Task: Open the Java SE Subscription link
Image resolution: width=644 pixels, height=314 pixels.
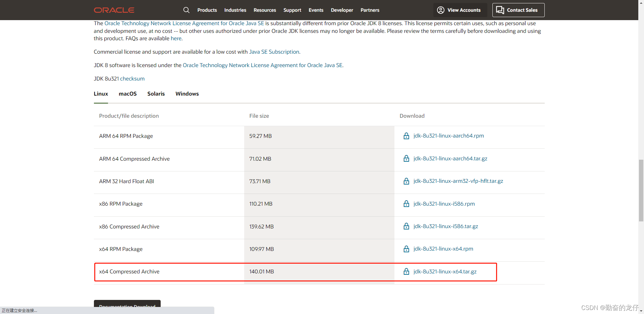Action: (x=274, y=52)
